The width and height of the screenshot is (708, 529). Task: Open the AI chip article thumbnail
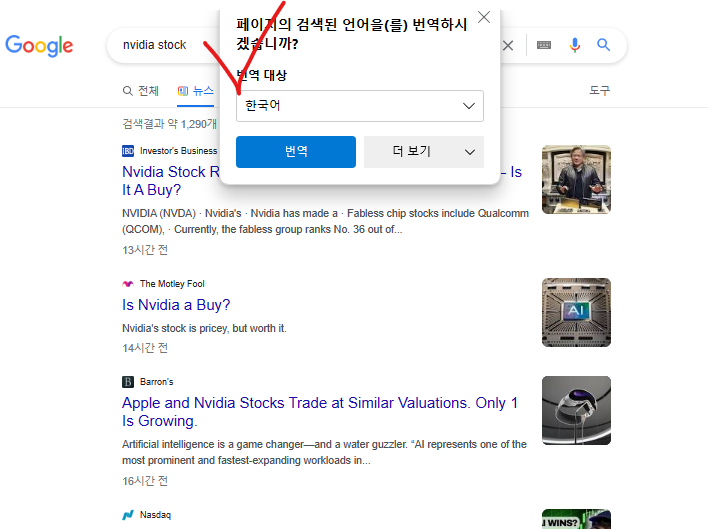tap(576, 312)
